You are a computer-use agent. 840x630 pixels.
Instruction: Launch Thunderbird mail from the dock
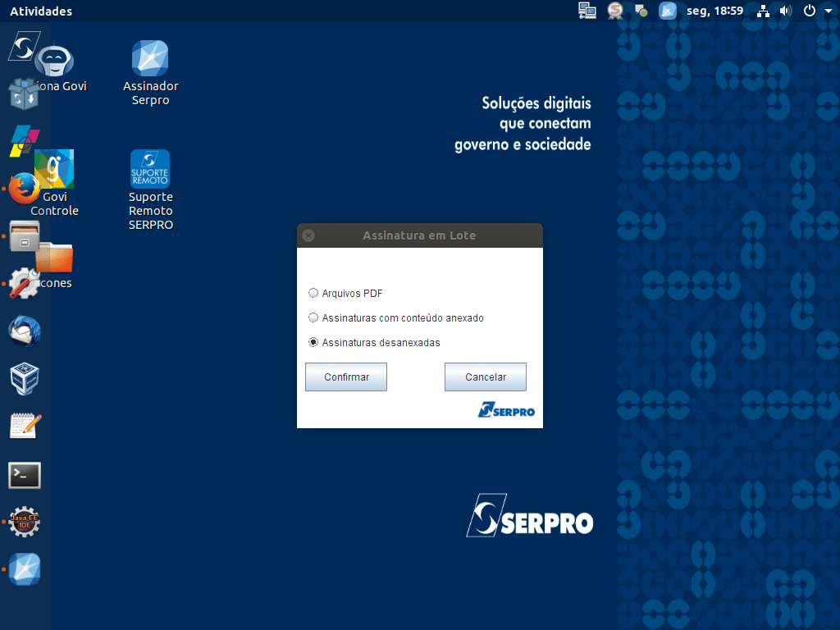tap(24, 331)
